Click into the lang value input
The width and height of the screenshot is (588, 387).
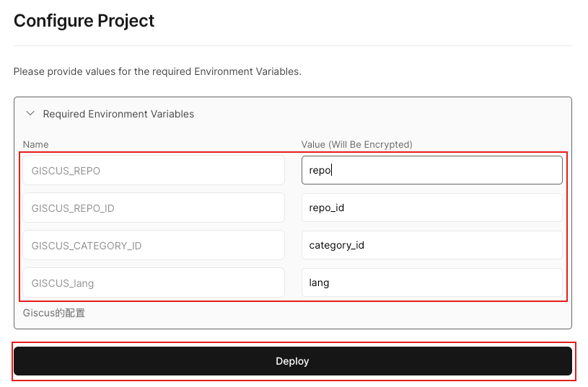point(431,283)
